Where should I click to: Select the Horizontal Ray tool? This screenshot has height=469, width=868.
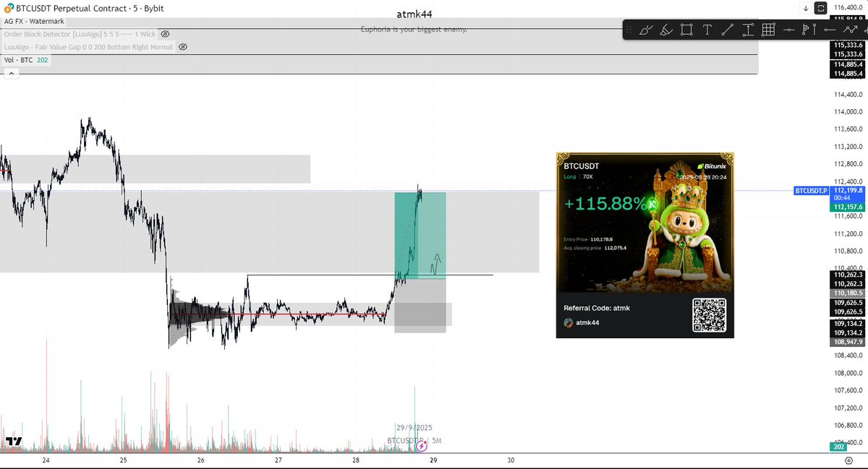830,30
